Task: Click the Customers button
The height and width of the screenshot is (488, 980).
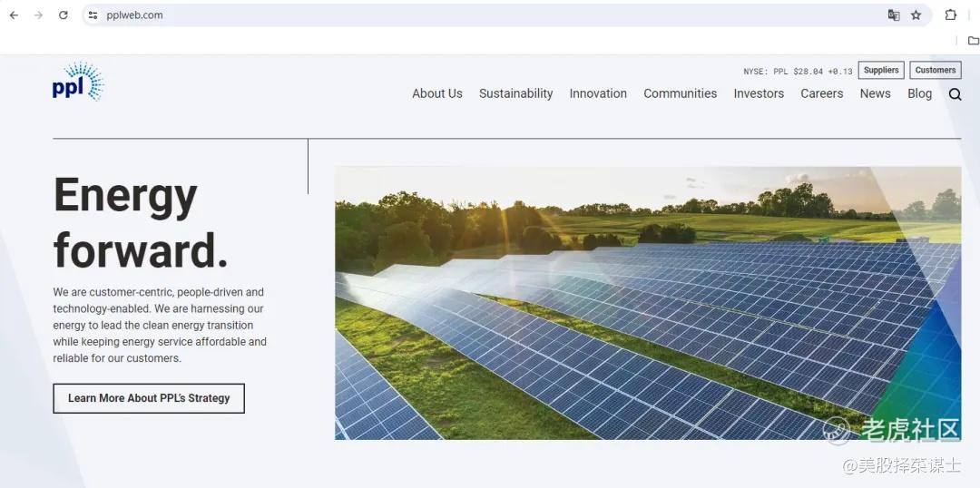Action: [935, 70]
